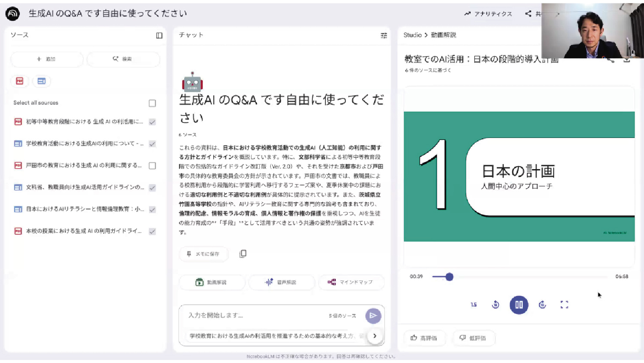Screen dimensions: 644x363
Task: Open chat settings sliders icon
Action: pos(384,36)
